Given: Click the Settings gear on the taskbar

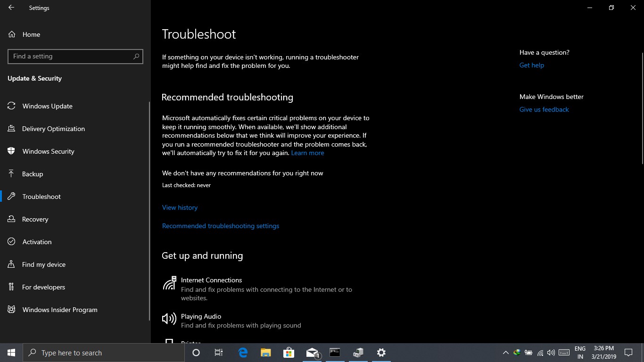Looking at the screenshot, I should (381, 353).
